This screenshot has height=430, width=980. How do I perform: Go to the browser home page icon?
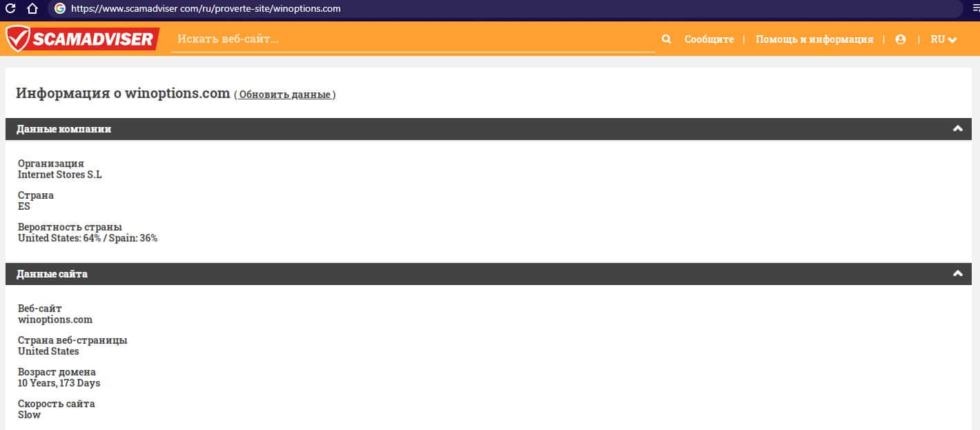[32, 9]
